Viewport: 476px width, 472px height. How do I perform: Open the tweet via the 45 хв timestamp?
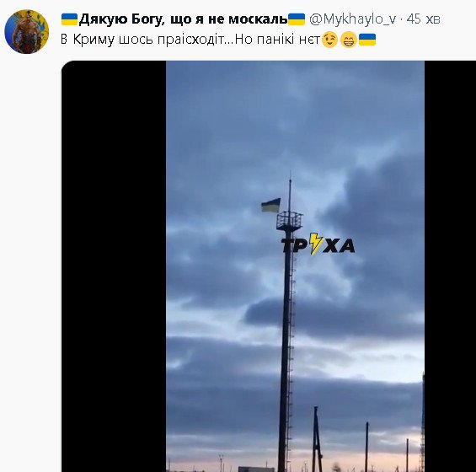click(x=423, y=19)
